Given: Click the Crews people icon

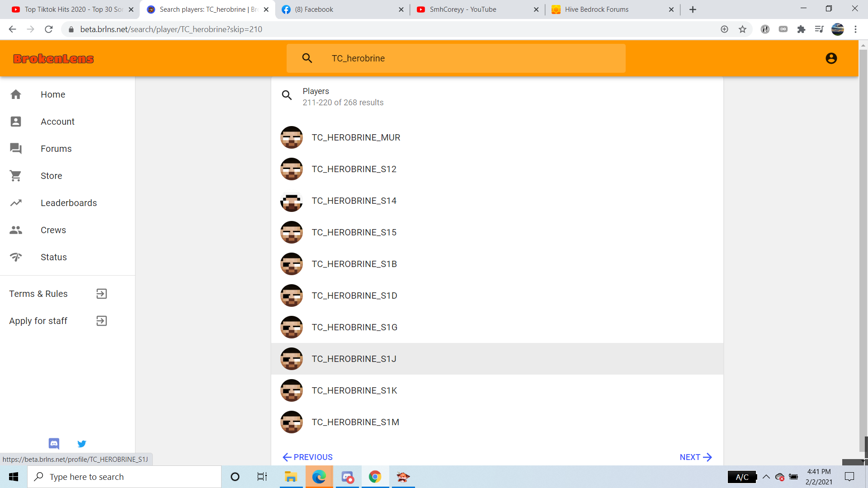Looking at the screenshot, I should pos(16,230).
